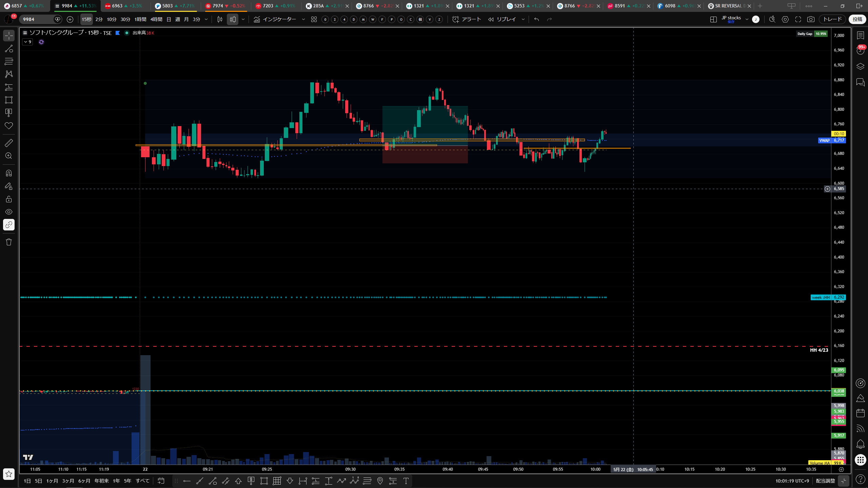The image size is (868, 488).
Task: Click the green 6,038 price label
Action: coord(839,391)
